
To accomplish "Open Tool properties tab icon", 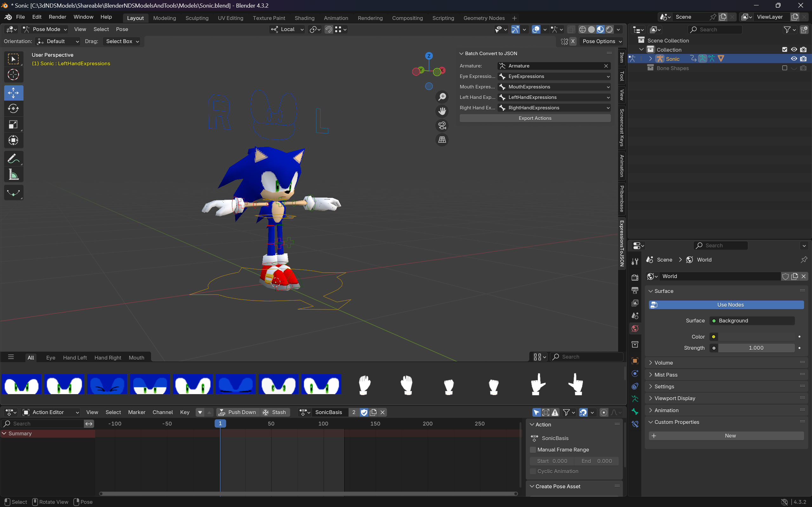I will [635, 261].
